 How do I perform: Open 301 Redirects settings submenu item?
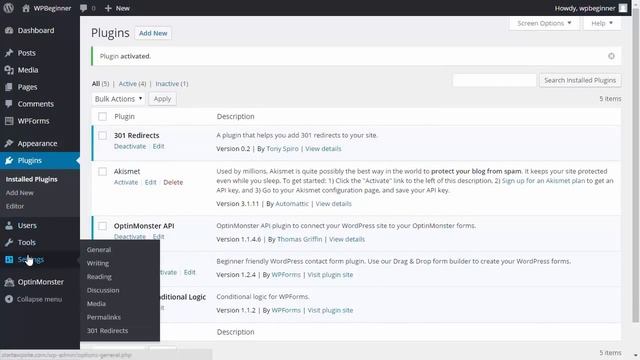107,331
